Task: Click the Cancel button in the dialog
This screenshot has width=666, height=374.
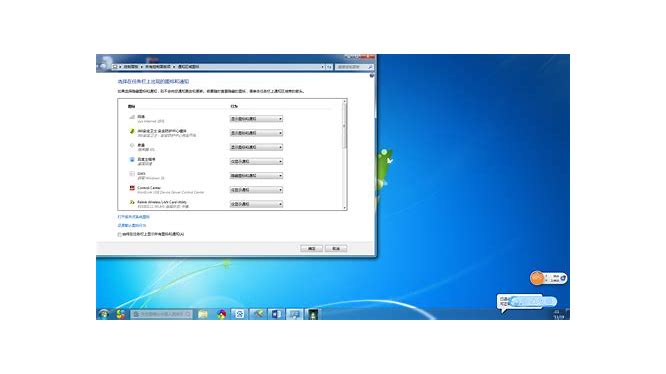Action: [336, 248]
